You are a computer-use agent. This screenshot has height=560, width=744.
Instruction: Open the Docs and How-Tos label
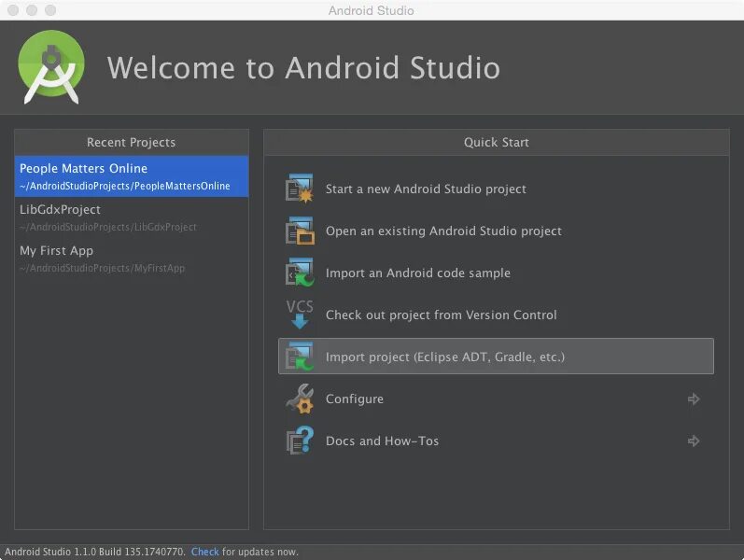tap(382, 441)
